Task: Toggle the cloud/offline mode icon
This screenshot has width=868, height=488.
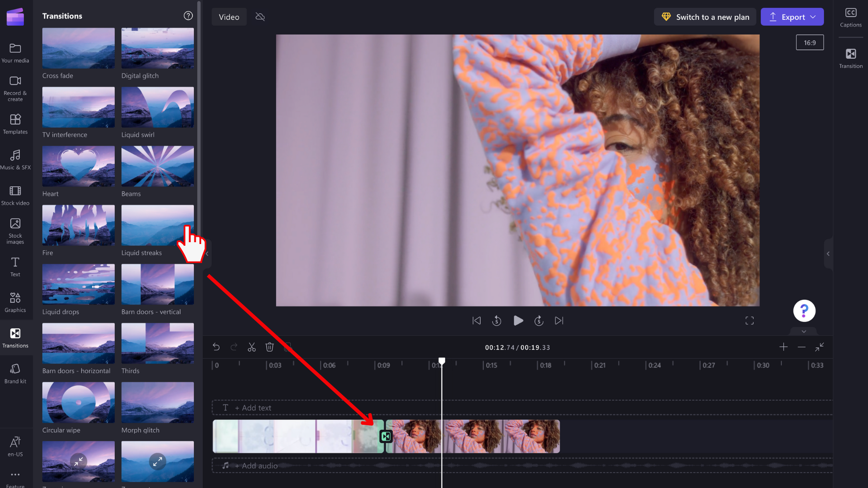Action: (x=260, y=17)
